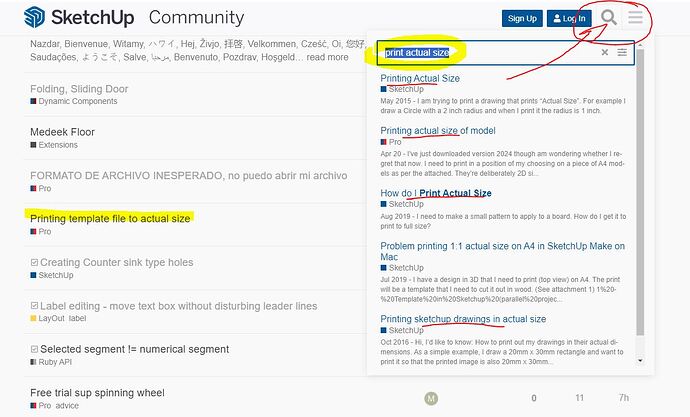Click '7h' activity time on Free trial row

[624, 398]
